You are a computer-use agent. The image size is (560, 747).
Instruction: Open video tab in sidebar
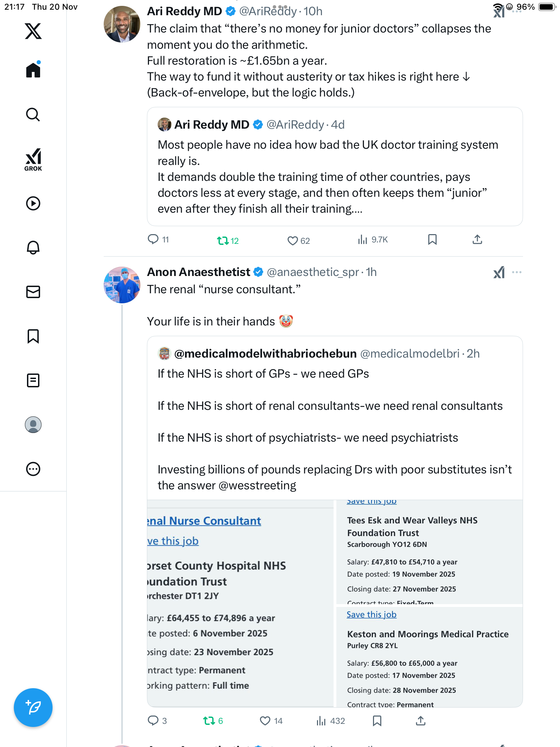(33, 203)
